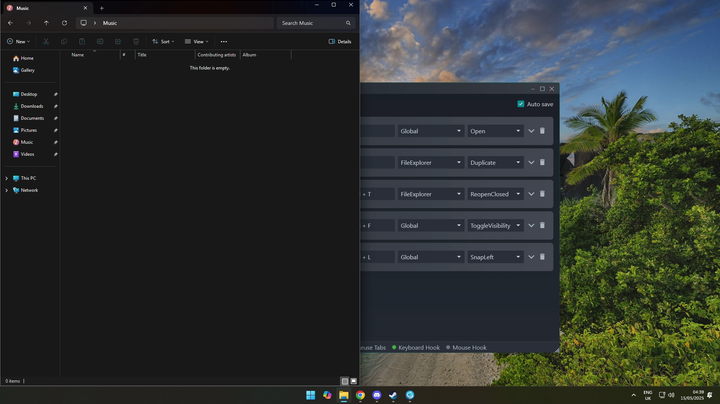Disable the Auto save checkbox
This screenshot has width=720, height=404.
click(x=521, y=104)
